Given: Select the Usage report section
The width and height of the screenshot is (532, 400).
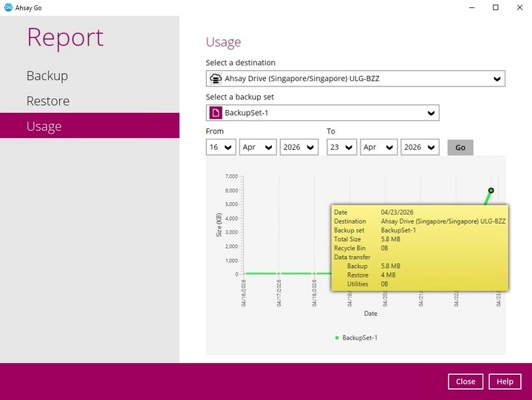Looking at the screenshot, I should click(89, 125).
